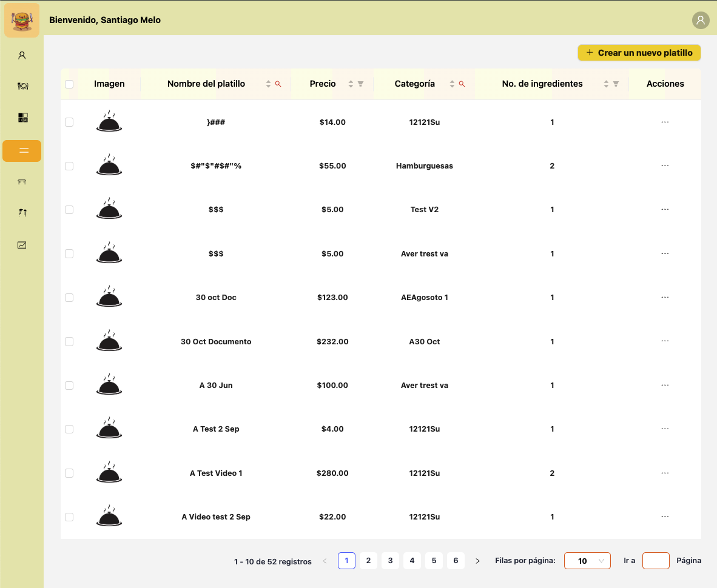
Task: Click the search icon in Categoría column
Action: [462, 84]
